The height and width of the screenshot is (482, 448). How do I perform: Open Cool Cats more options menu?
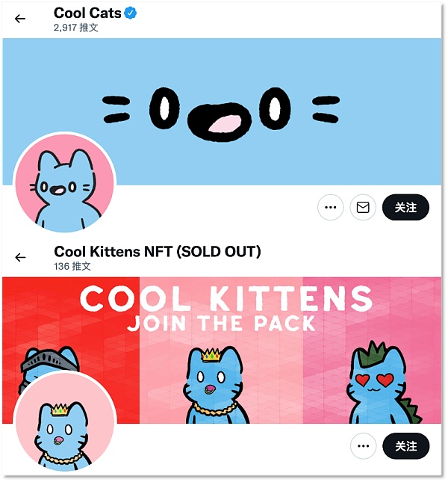pyautogui.click(x=330, y=207)
